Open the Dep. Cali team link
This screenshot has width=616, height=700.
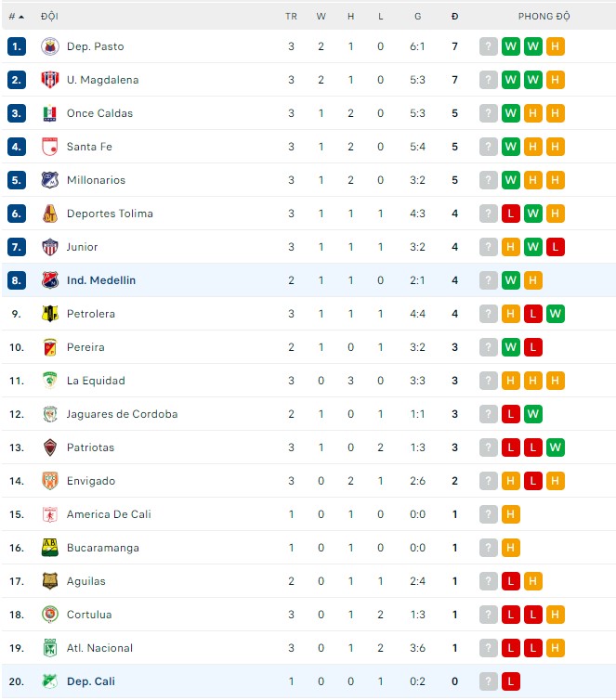click(91, 681)
